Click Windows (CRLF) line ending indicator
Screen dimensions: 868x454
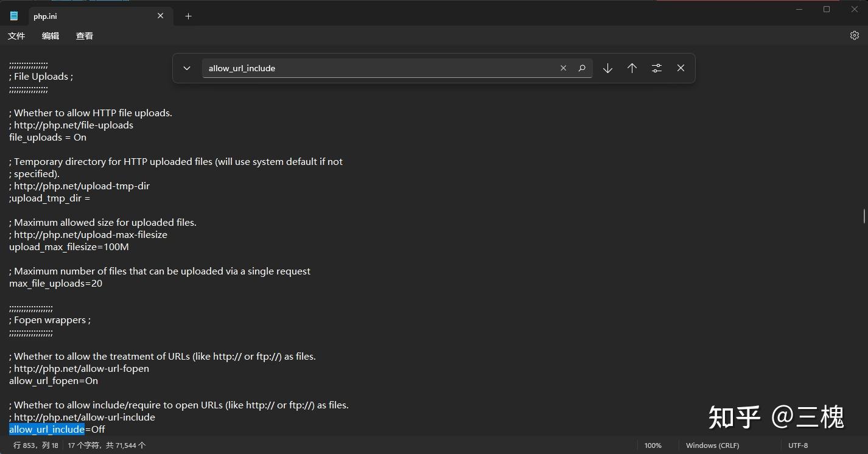click(712, 445)
